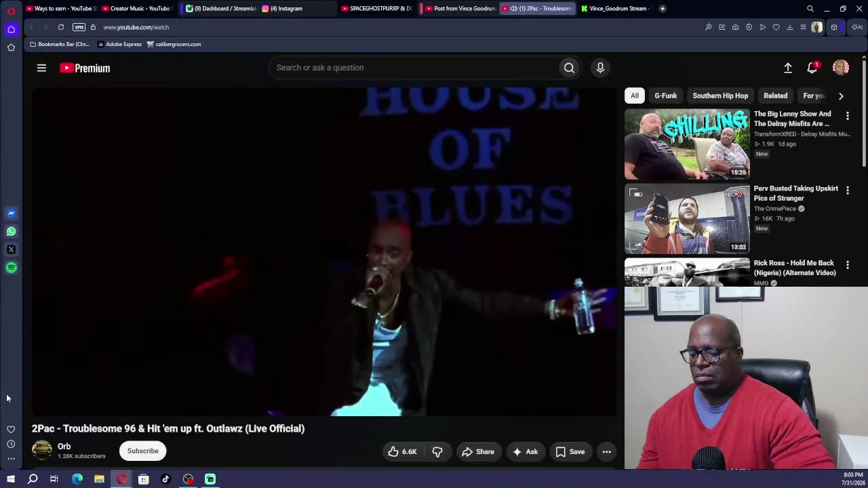The height and width of the screenshot is (488, 868).
Task: Launch Microsoft Edge from the taskbar
Action: click(77, 479)
